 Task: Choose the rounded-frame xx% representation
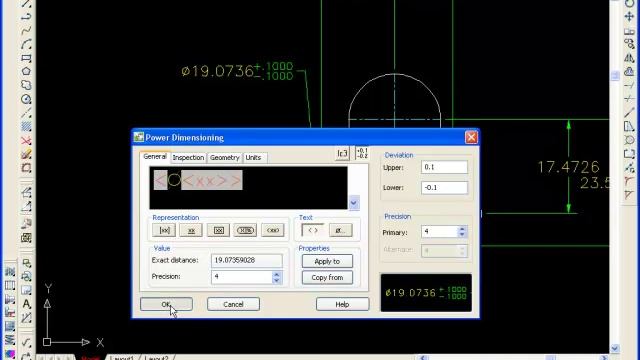[x=245, y=230]
